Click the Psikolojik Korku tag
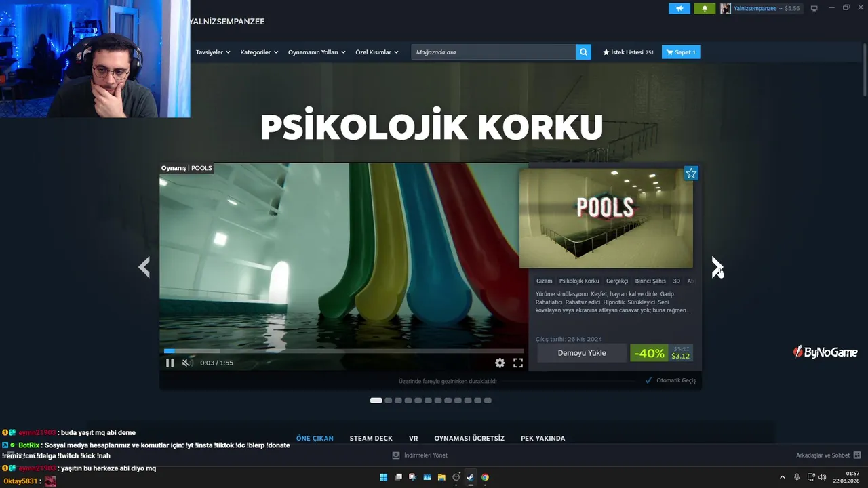This screenshot has width=868, height=488. [579, 281]
